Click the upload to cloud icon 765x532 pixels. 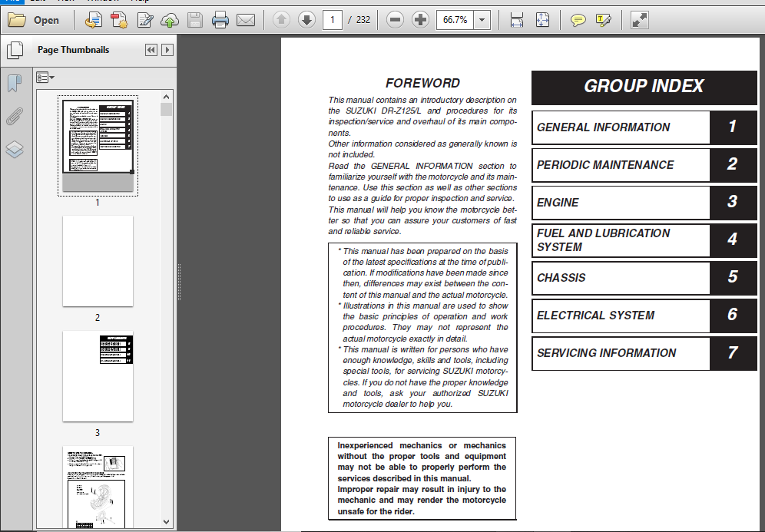[169, 20]
